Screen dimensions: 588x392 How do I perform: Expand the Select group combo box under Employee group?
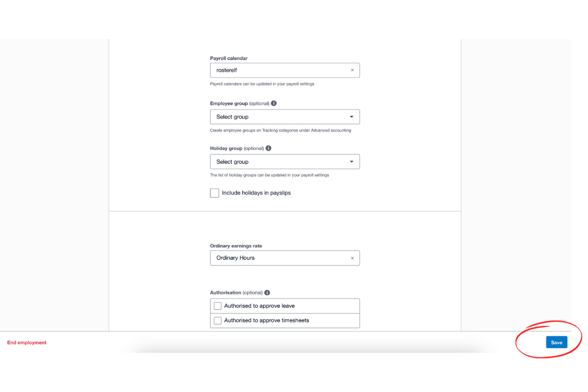pos(284,117)
